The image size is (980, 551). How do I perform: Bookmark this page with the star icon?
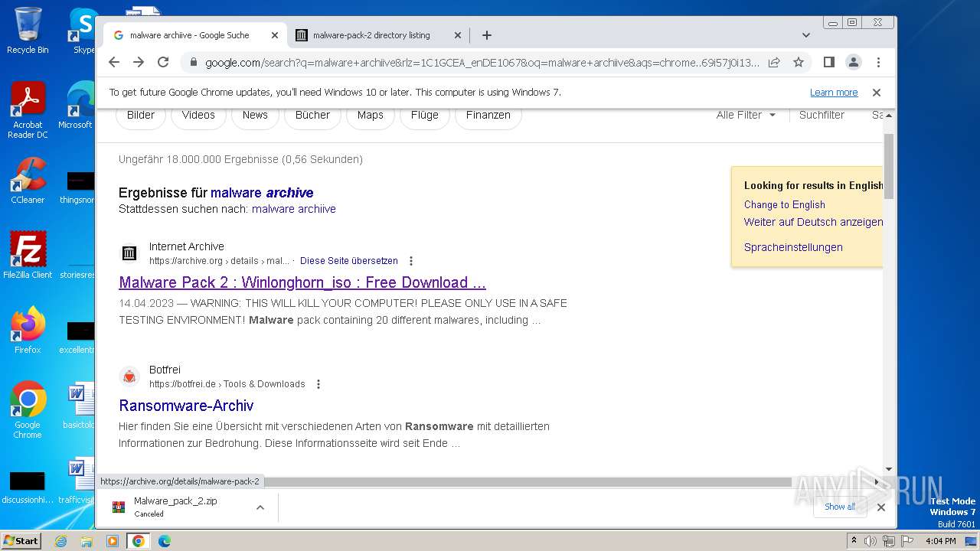pos(799,62)
